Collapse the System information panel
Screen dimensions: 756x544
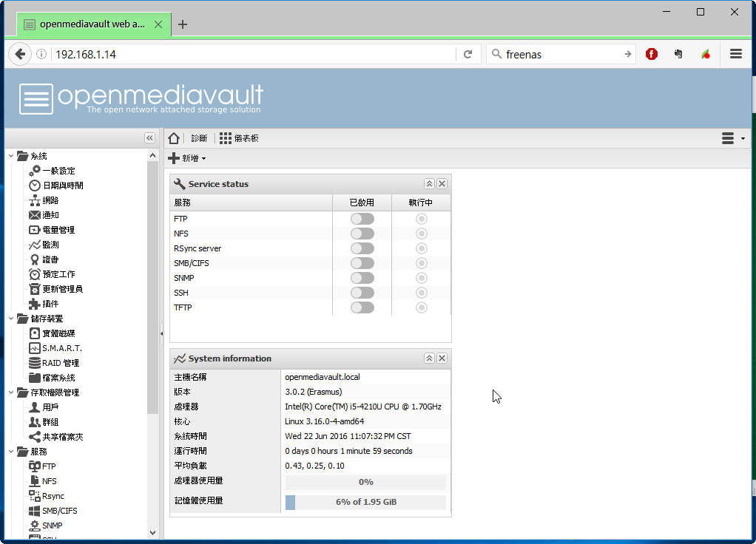[x=429, y=358]
